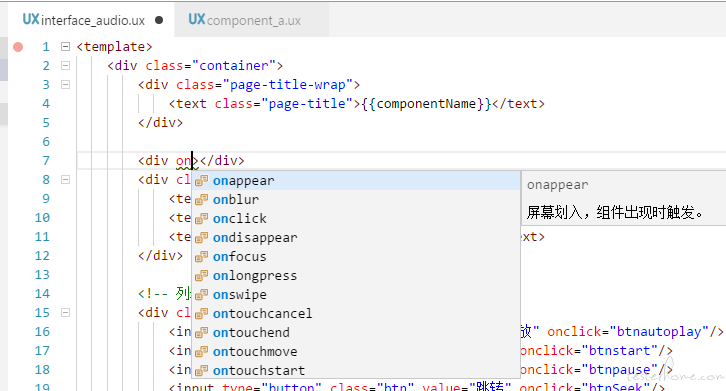This screenshot has height=391, width=726.
Task: Click the property icon beside onswipe
Action: 201,295
